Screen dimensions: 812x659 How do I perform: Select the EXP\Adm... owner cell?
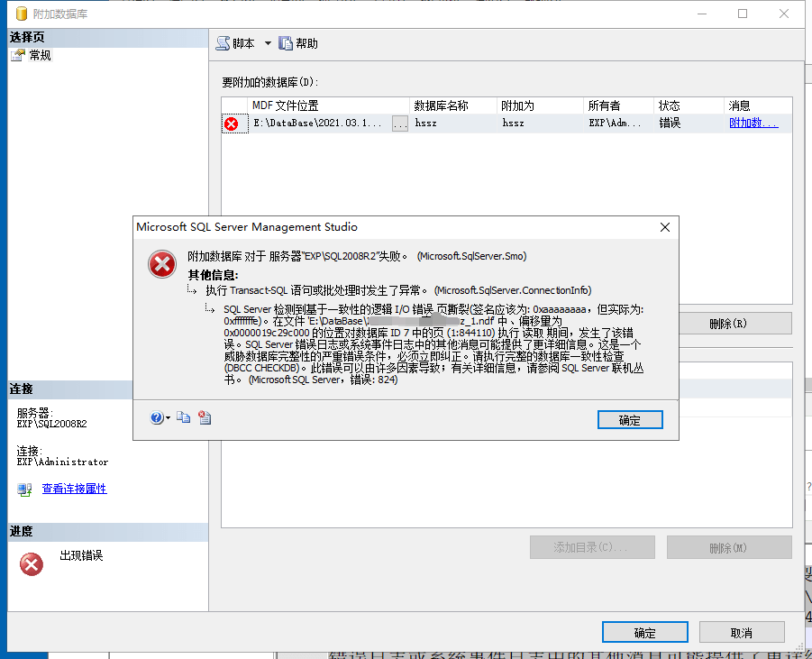tap(619, 124)
